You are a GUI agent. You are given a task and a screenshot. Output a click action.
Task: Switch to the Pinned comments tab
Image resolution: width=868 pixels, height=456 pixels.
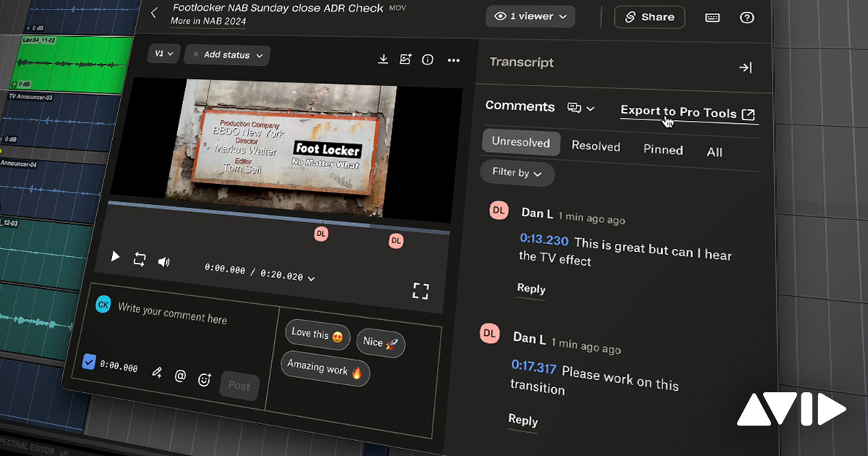(663, 150)
